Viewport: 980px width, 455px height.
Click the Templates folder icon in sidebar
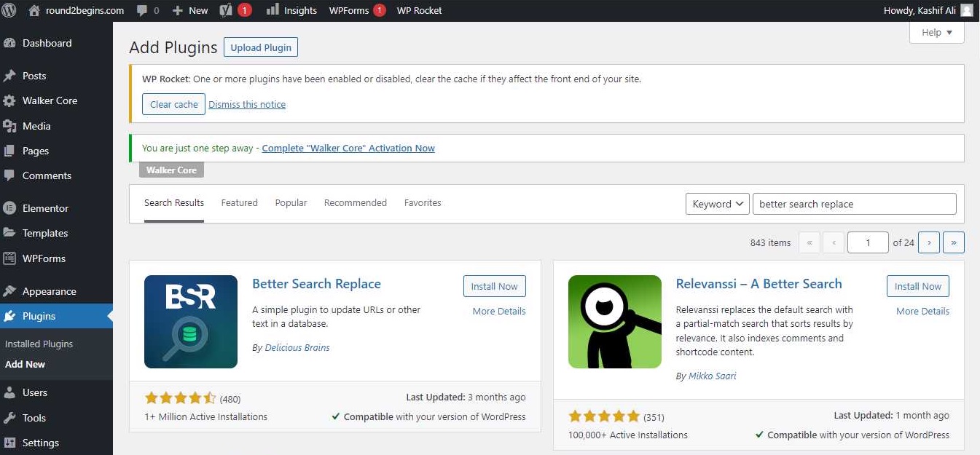(x=10, y=233)
